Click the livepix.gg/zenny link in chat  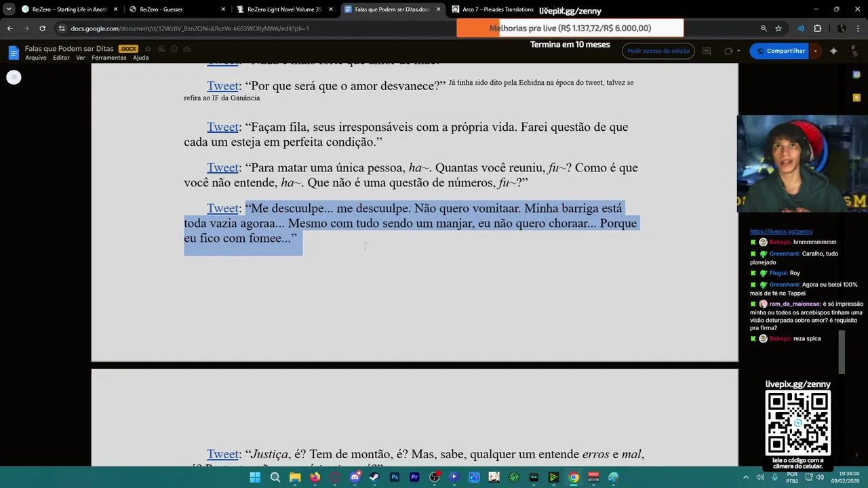(781, 232)
